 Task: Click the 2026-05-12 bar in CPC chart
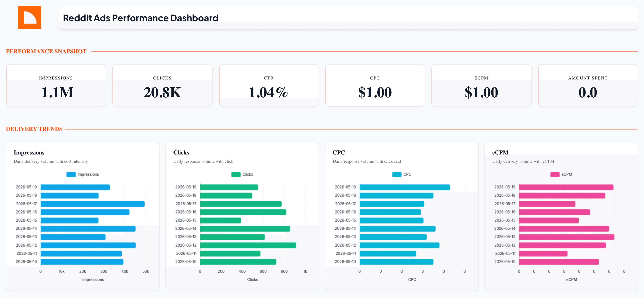tap(400, 245)
